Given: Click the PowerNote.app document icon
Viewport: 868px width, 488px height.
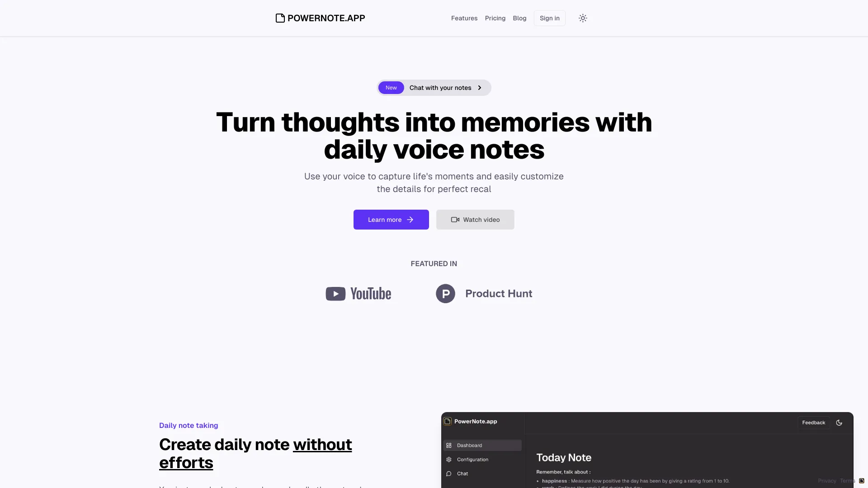Looking at the screenshot, I should (x=279, y=17).
